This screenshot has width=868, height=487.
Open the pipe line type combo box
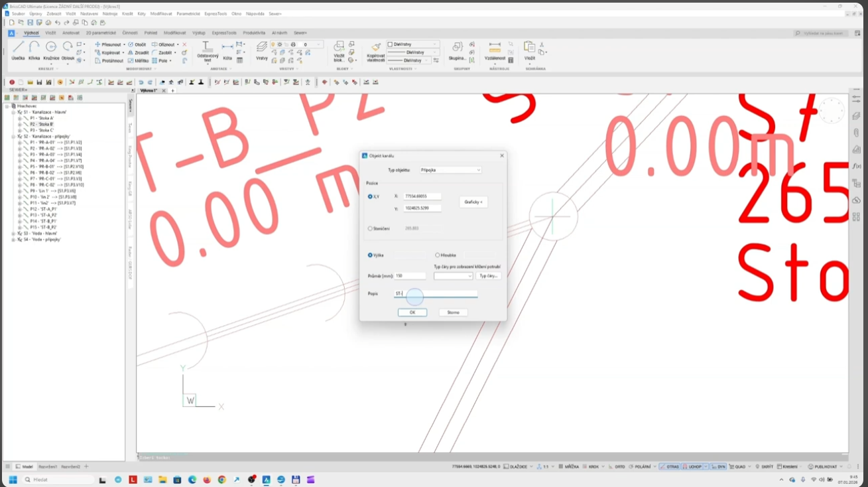point(453,276)
